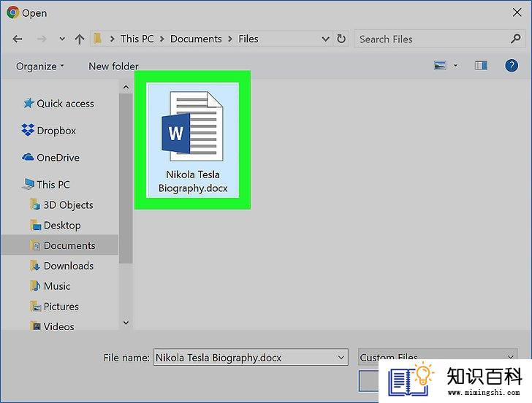
Task: Toggle the preview pane icon
Action: [481, 66]
